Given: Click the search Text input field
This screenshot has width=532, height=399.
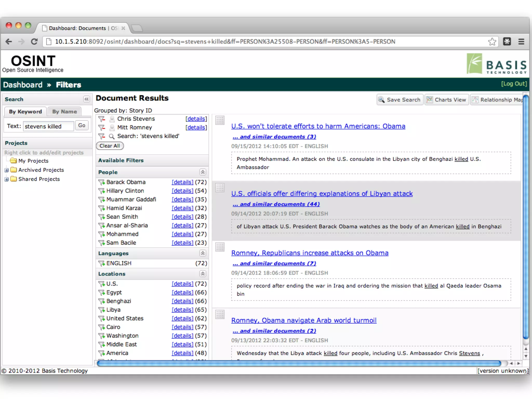Looking at the screenshot, I should [x=48, y=126].
